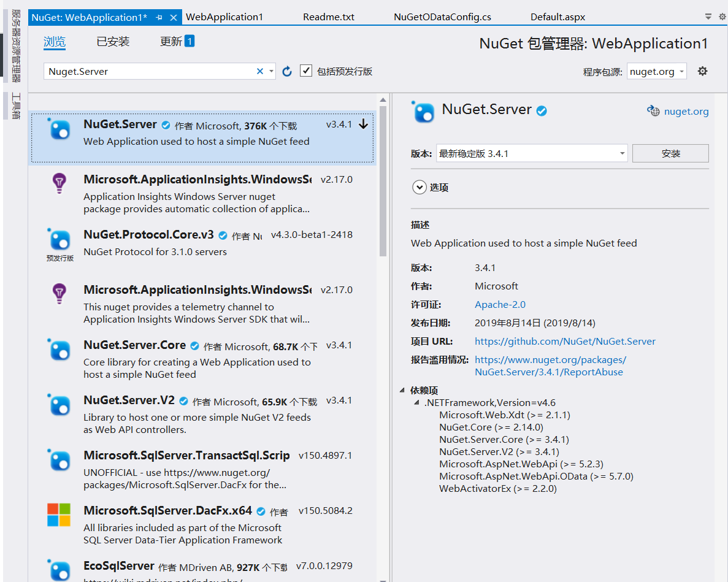Close the NuGet: WebApplication1 tab

pyautogui.click(x=173, y=18)
